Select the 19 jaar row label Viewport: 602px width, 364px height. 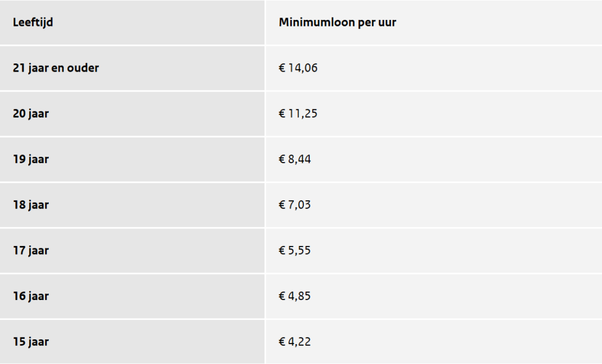[x=31, y=160]
